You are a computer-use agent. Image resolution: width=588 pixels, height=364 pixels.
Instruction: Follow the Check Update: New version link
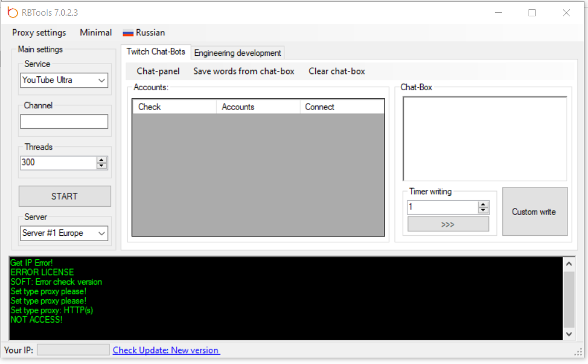point(166,351)
